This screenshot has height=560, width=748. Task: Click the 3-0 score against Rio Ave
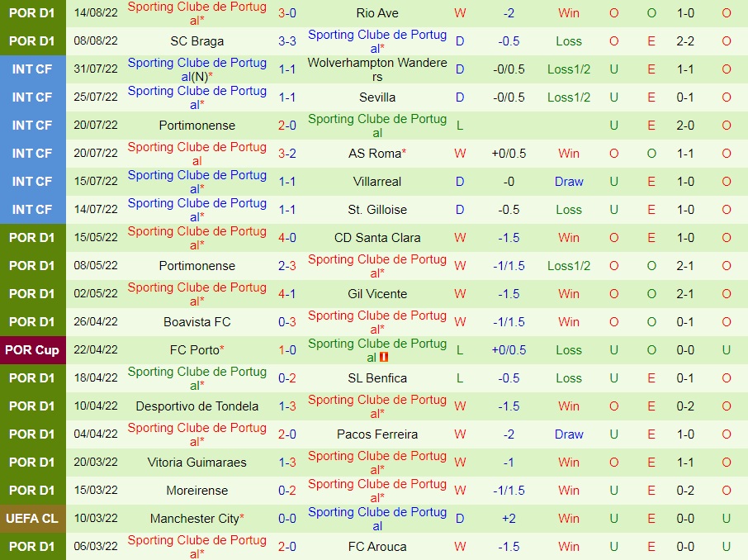click(x=287, y=13)
